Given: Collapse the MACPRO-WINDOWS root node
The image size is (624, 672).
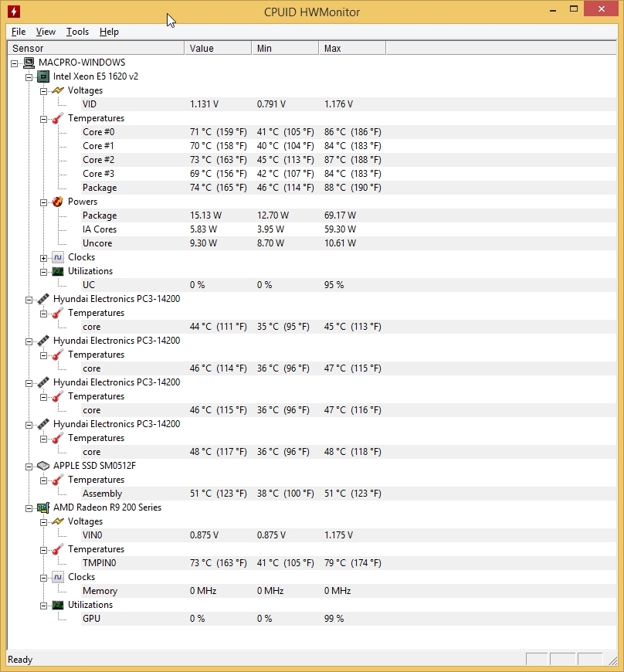Looking at the screenshot, I should click(x=15, y=63).
